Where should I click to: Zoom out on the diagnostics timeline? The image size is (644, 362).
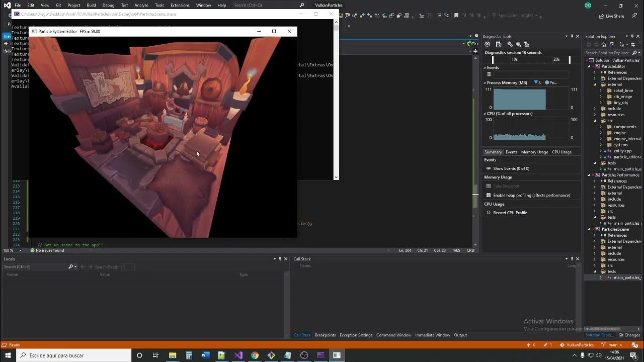coord(518,44)
